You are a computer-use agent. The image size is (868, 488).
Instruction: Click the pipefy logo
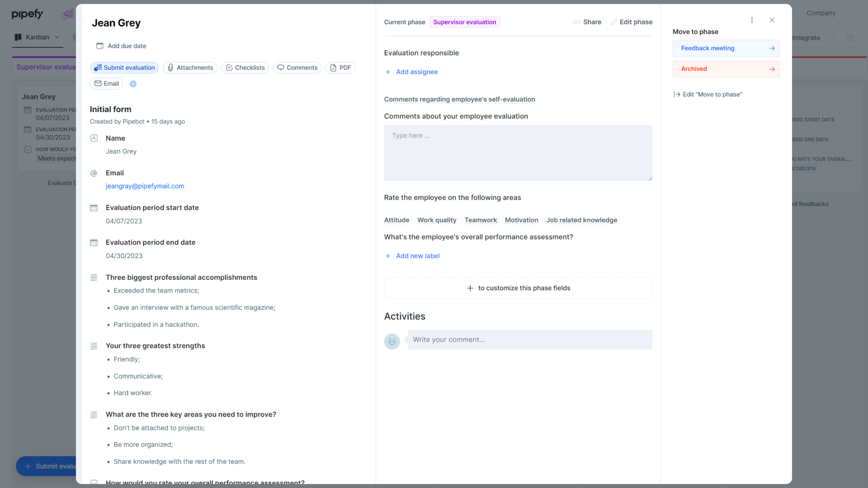(27, 14)
